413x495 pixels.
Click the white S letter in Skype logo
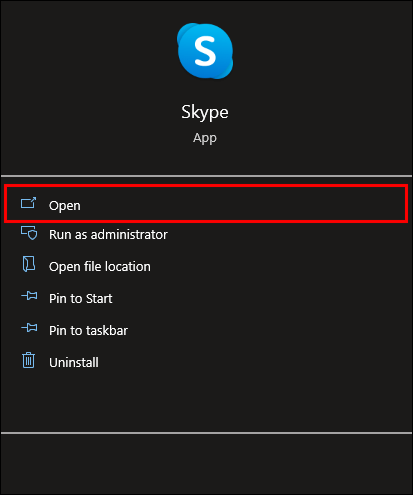205,51
